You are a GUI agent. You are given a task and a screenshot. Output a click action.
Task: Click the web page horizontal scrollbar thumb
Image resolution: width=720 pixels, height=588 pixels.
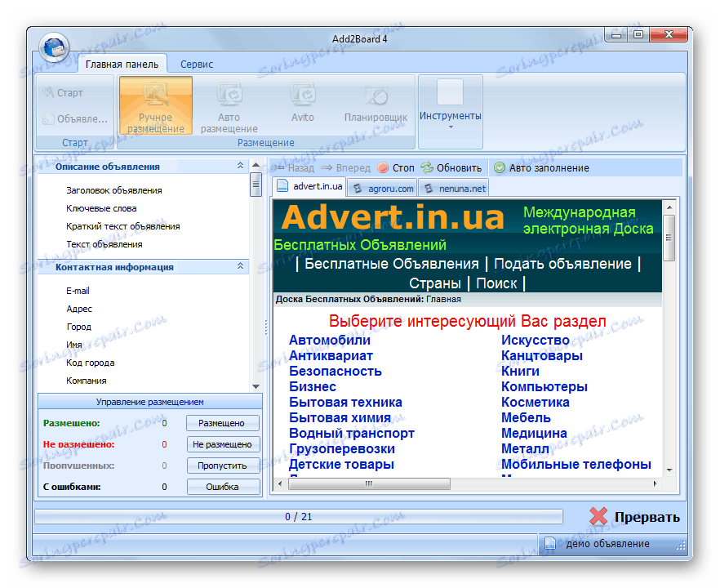click(x=369, y=483)
